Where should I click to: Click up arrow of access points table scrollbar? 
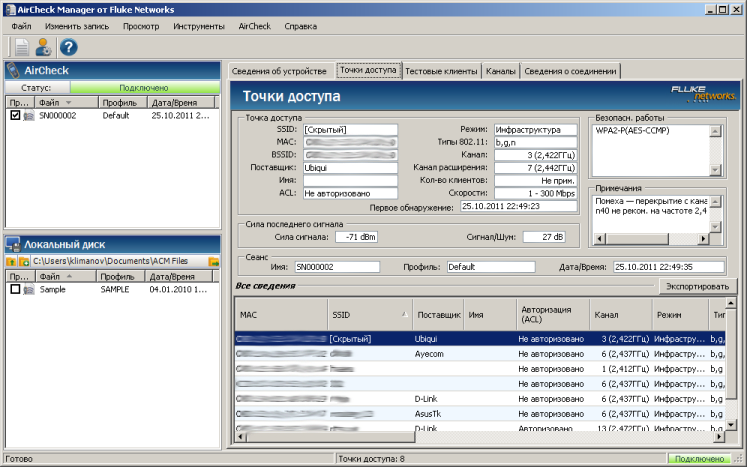[x=731, y=303]
